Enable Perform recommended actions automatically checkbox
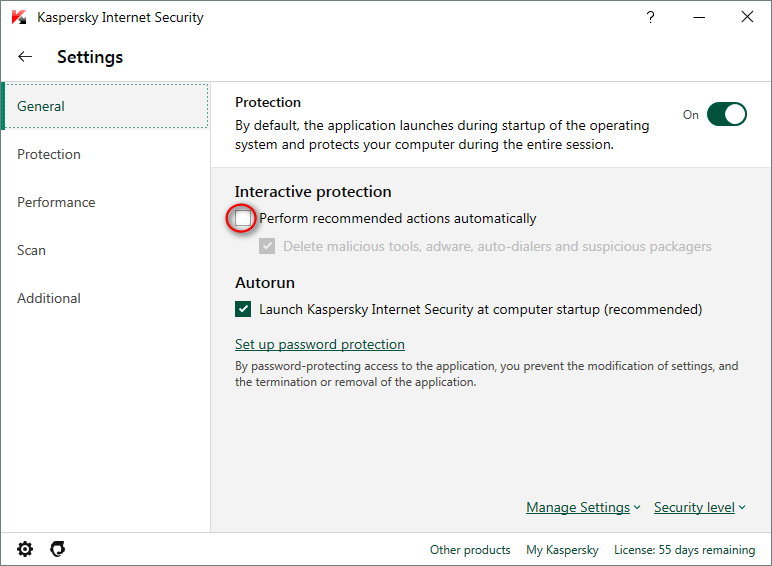772x566 pixels. [x=243, y=218]
